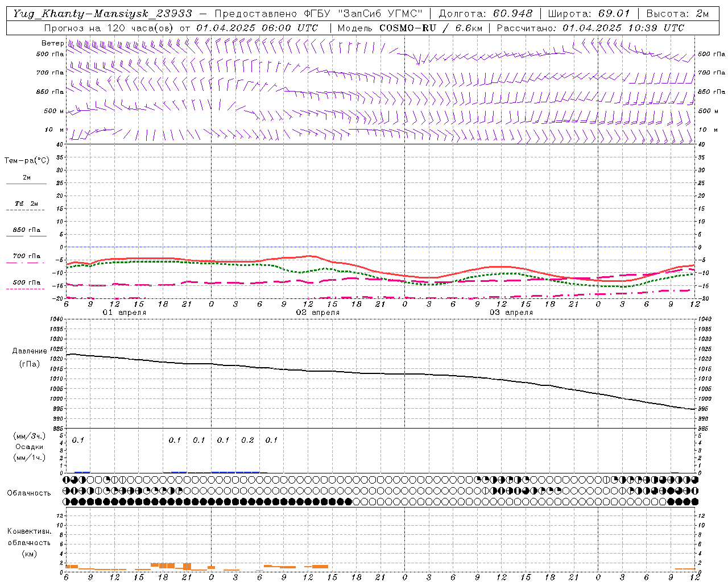Click the "Прогноз на 120 часа(ов)" forecast text
This screenshot has height=582, width=728.
click(x=109, y=28)
